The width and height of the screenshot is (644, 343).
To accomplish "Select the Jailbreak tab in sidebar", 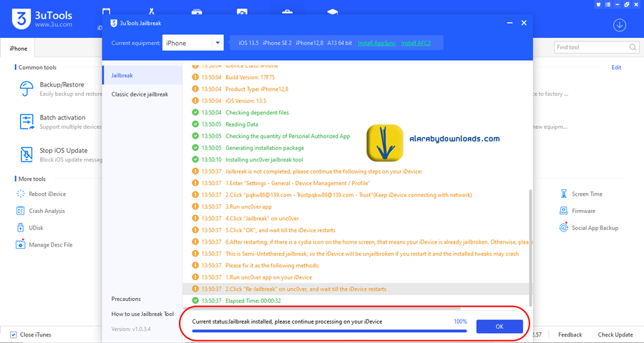I will pos(142,76).
